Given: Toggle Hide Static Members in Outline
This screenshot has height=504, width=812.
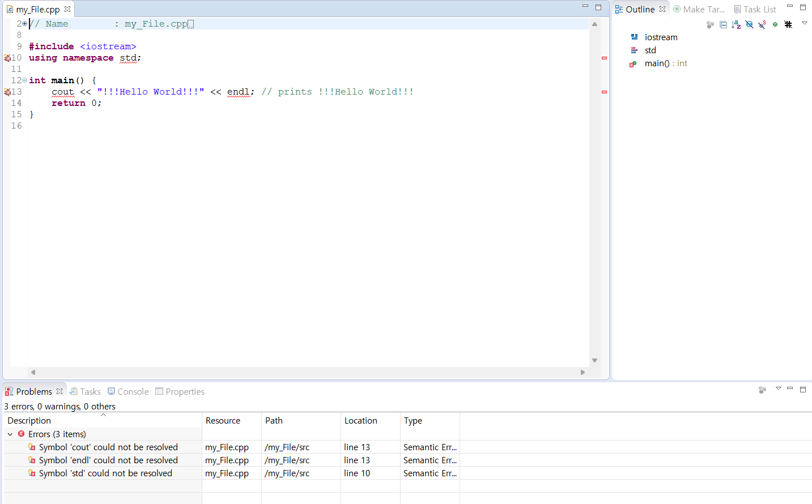Looking at the screenshot, I should [762, 24].
